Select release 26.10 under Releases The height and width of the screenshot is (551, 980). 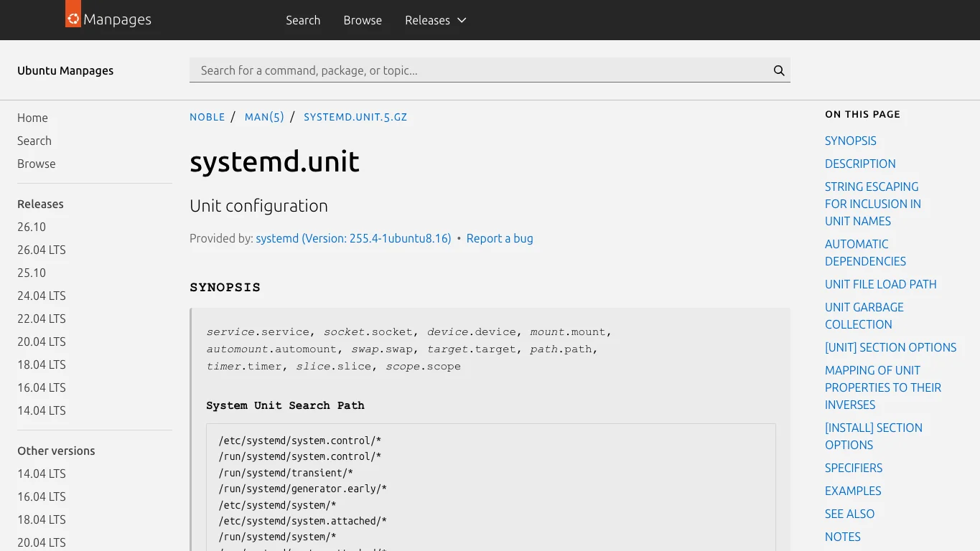point(32,227)
